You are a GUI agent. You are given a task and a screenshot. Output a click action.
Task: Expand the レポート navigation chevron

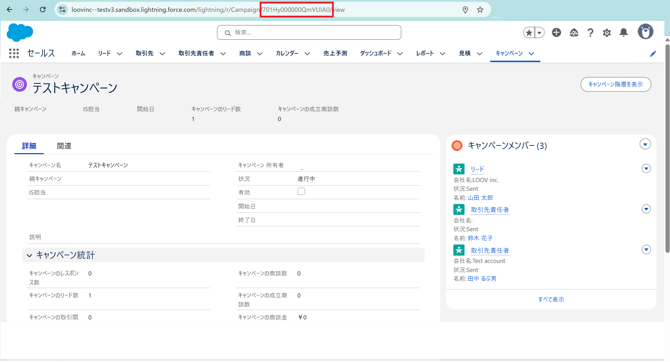click(x=442, y=53)
